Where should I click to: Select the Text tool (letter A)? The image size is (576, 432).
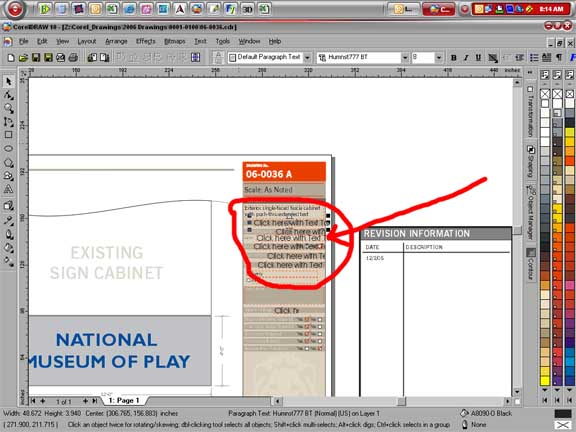coord(8,189)
